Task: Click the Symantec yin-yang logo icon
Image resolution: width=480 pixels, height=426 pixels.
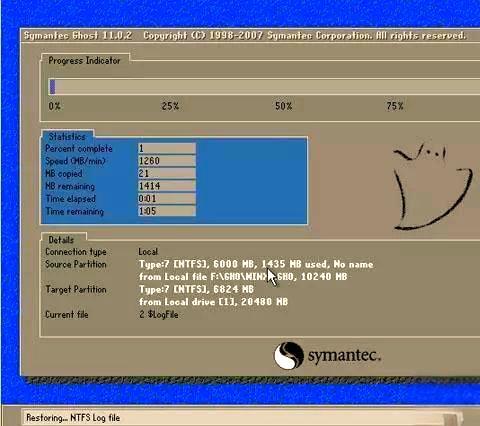Action: [289, 355]
